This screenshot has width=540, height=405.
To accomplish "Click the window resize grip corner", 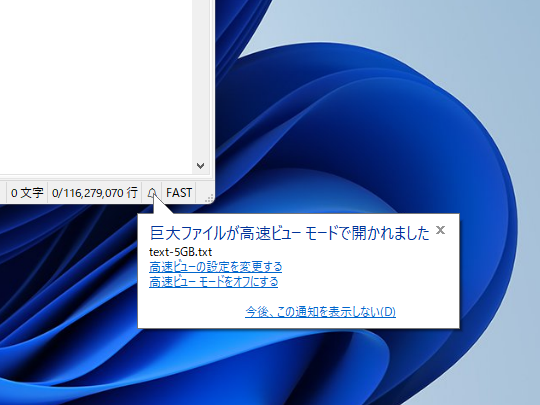I will (209, 198).
